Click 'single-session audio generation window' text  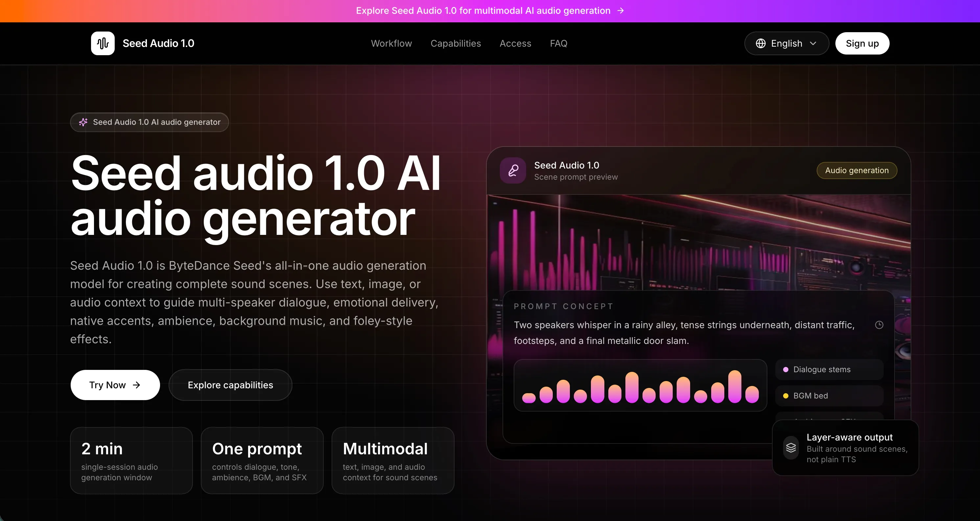[x=119, y=472]
